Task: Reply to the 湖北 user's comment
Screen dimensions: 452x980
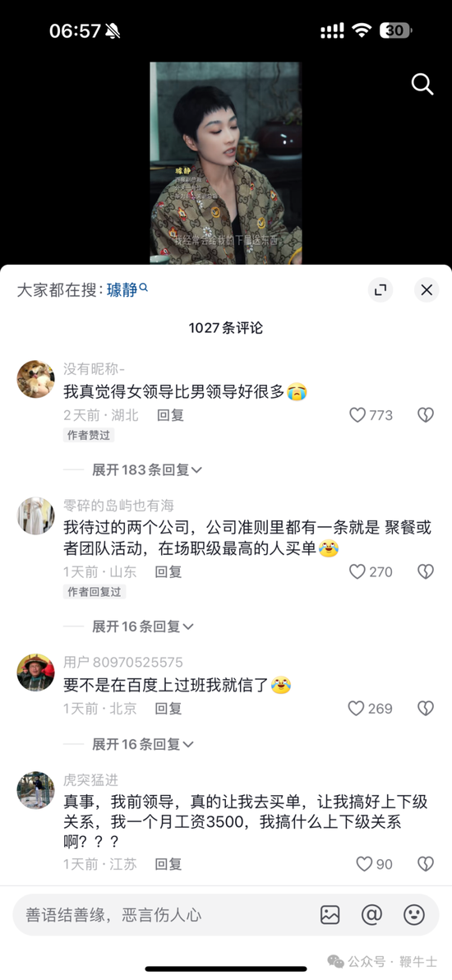Action: coord(170,415)
